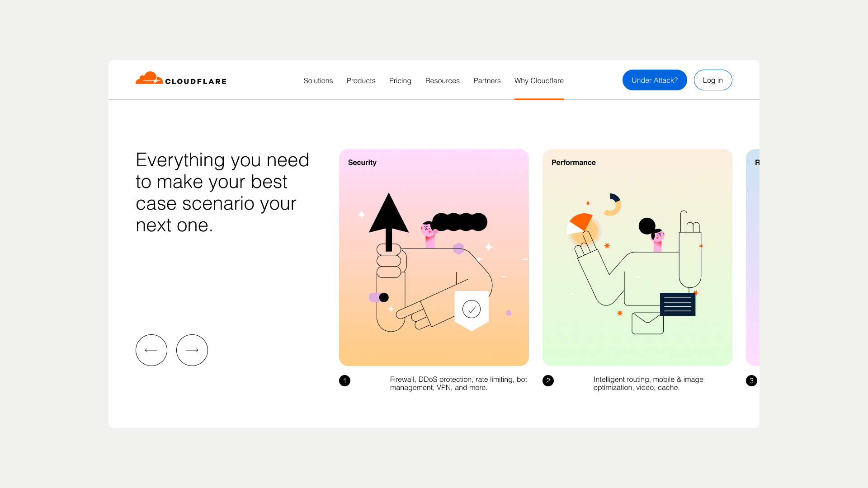Open the Partners navigation item
The height and width of the screenshot is (488, 868).
[487, 80]
